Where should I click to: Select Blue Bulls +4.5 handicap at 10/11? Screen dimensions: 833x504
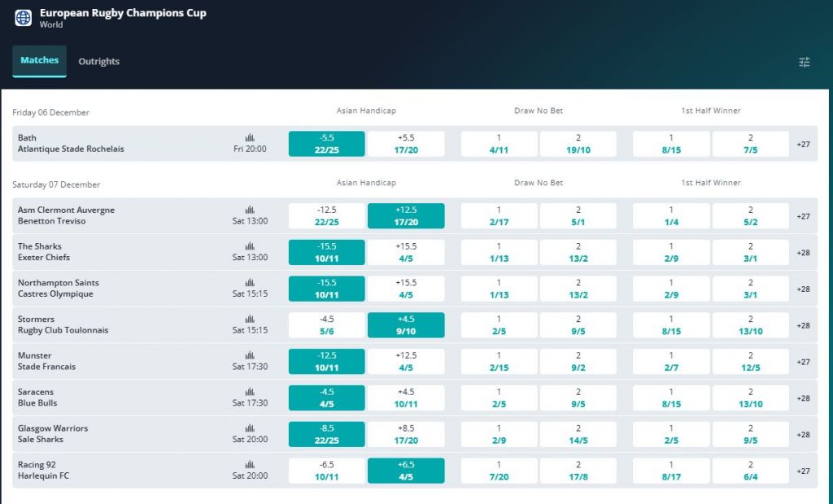[406, 398]
